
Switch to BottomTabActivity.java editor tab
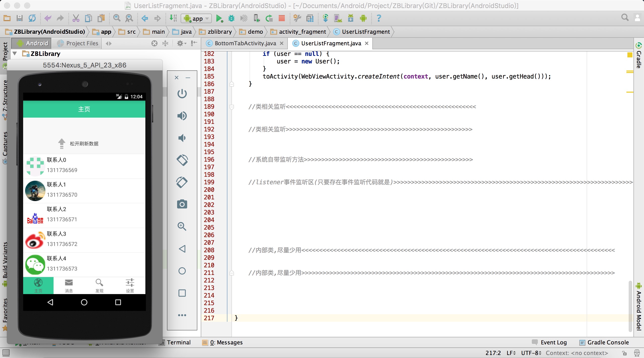[245, 43]
